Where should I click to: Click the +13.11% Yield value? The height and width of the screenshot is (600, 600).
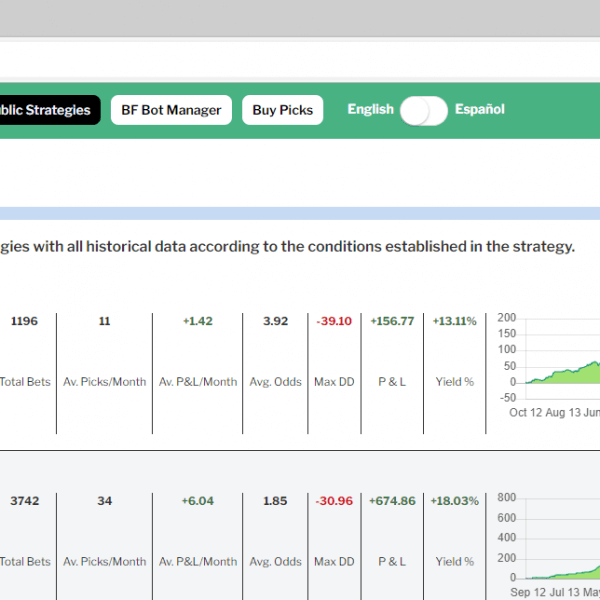(x=455, y=321)
